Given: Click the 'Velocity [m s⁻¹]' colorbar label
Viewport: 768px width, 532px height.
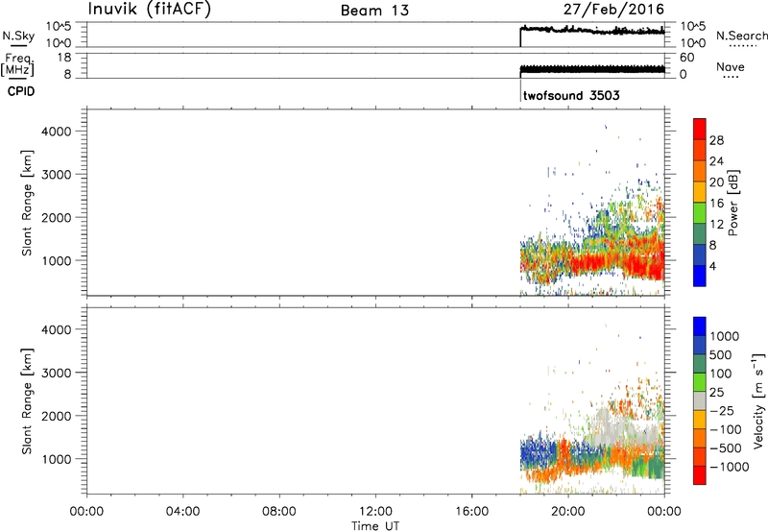Looking at the screenshot, I should pyautogui.click(x=758, y=400).
